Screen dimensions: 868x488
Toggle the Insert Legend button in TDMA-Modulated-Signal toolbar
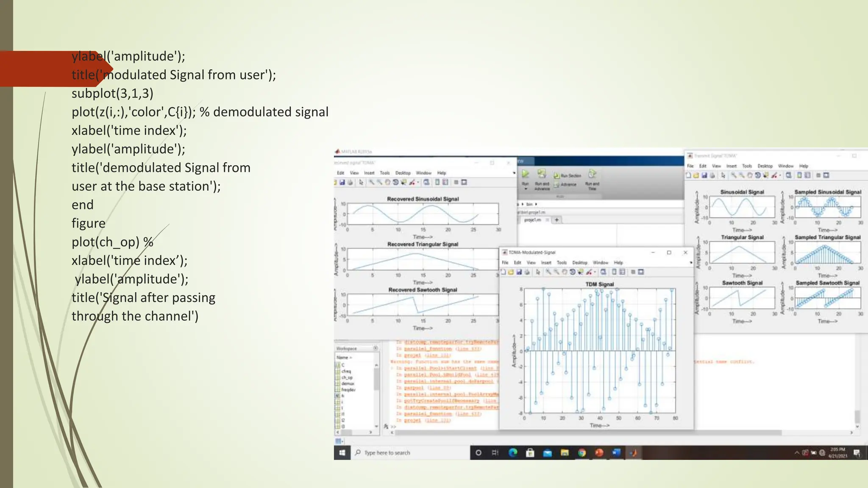[622, 272]
